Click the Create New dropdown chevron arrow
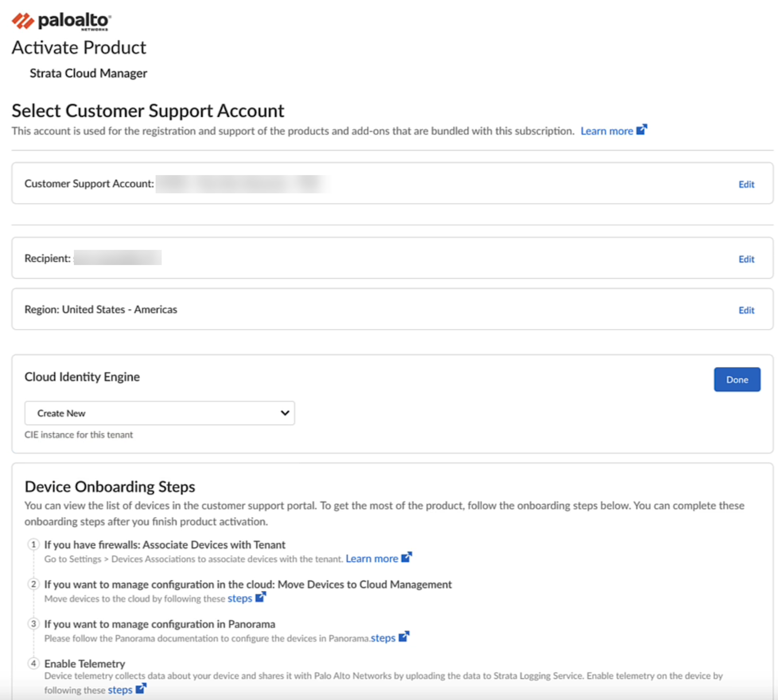 point(285,413)
